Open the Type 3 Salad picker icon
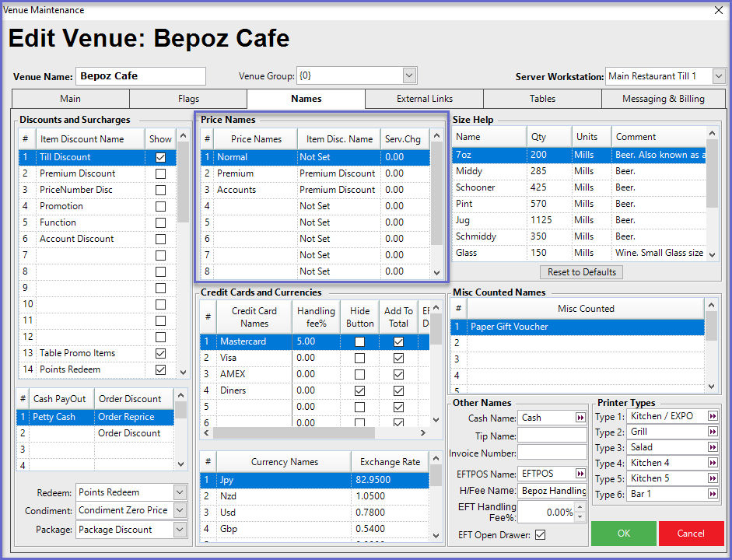Screen dimensions: 732x560 click(x=713, y=447)
